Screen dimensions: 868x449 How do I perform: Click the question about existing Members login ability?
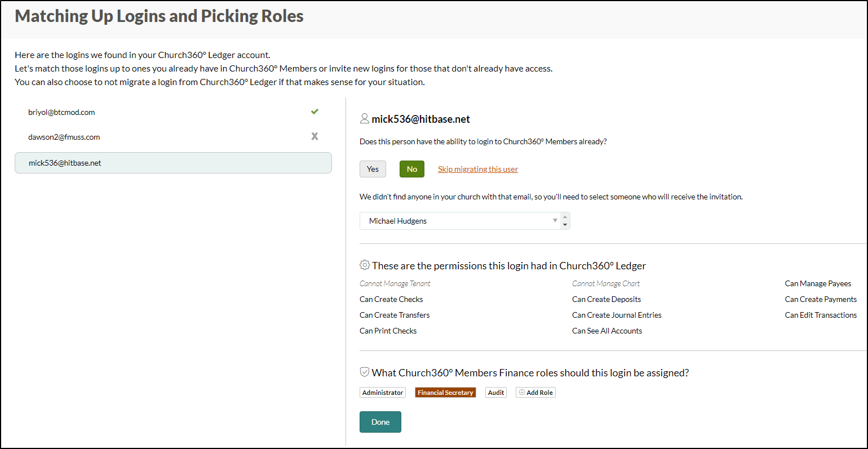tap(483, 141)
